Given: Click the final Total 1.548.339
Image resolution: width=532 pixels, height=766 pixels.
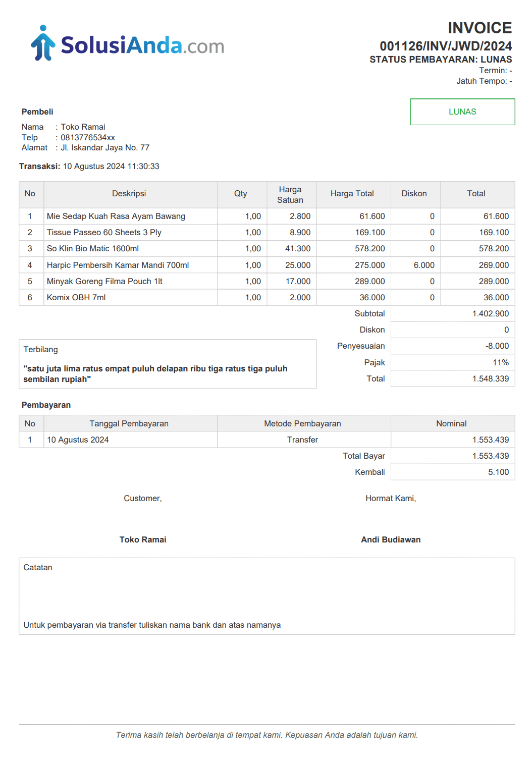Looking at the screenshot, I should (x=490, y=379).
